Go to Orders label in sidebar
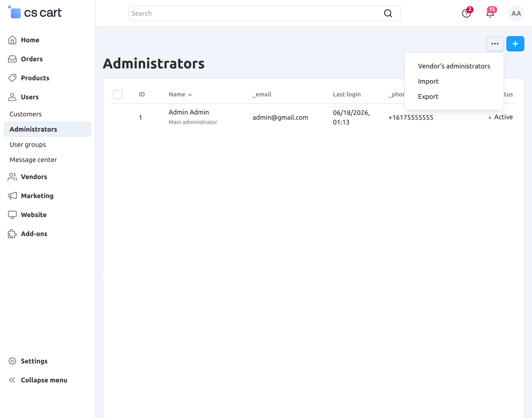 [32, 59]
